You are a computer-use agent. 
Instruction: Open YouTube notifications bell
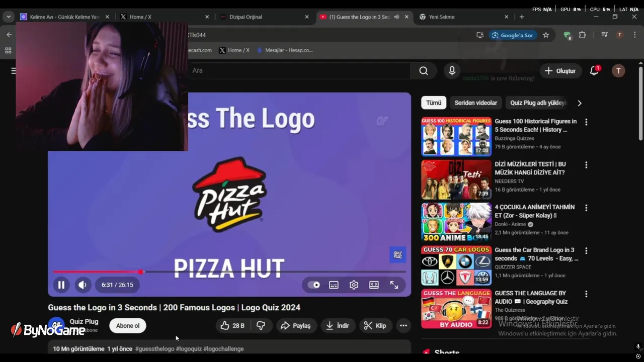(x=594, y=71)
